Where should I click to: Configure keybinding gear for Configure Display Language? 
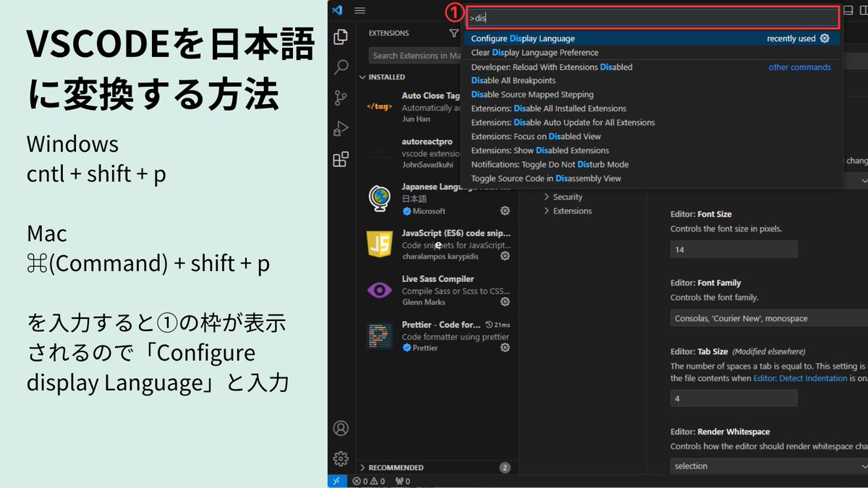pyautogui.click(x=825, y=38)
